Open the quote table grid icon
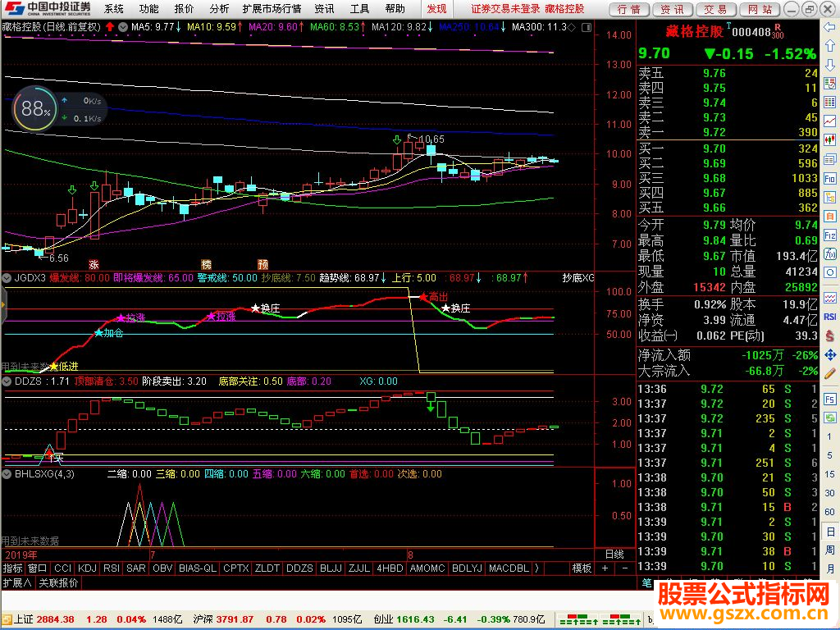Viewport: 840px width, 630px height. click(830, 102)
